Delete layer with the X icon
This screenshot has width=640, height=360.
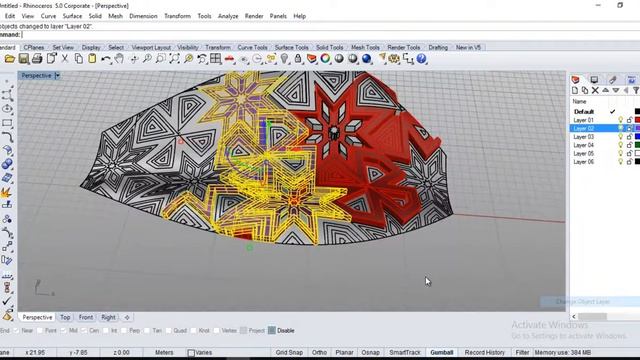point(595,91)
